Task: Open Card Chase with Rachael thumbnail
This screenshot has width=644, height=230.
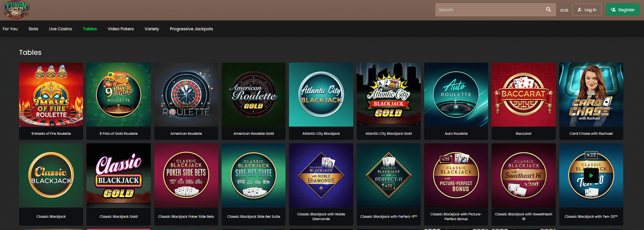Action: tap(591, 95)
